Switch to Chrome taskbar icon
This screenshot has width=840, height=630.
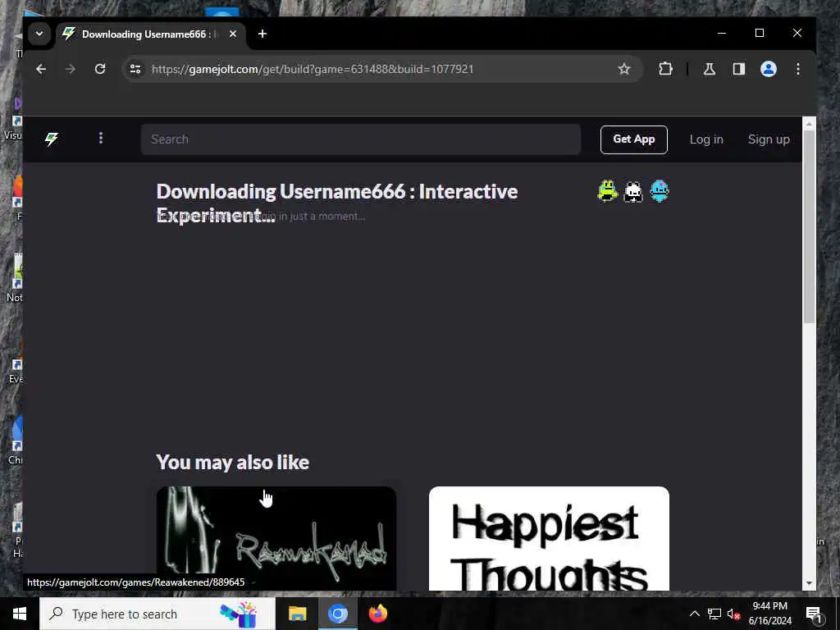pyautogui.click(x=338, y=614)
